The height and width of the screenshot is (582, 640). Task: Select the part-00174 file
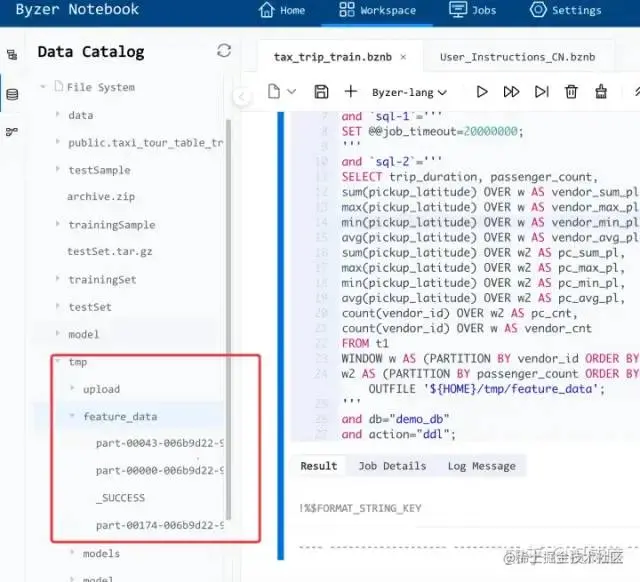(160, 525)
